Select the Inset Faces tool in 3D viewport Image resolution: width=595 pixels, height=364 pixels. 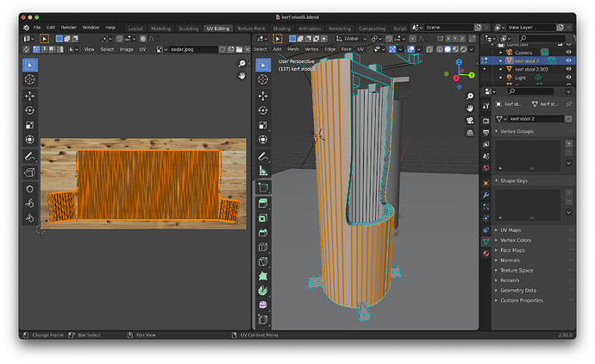(x=263, y=218)
